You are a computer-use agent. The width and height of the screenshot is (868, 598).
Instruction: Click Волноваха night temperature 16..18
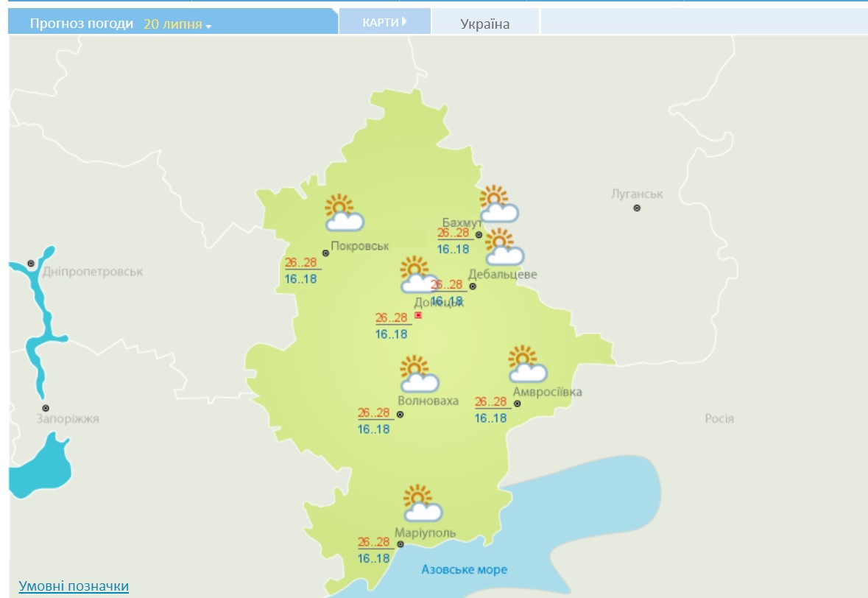[x=373, y=429]
